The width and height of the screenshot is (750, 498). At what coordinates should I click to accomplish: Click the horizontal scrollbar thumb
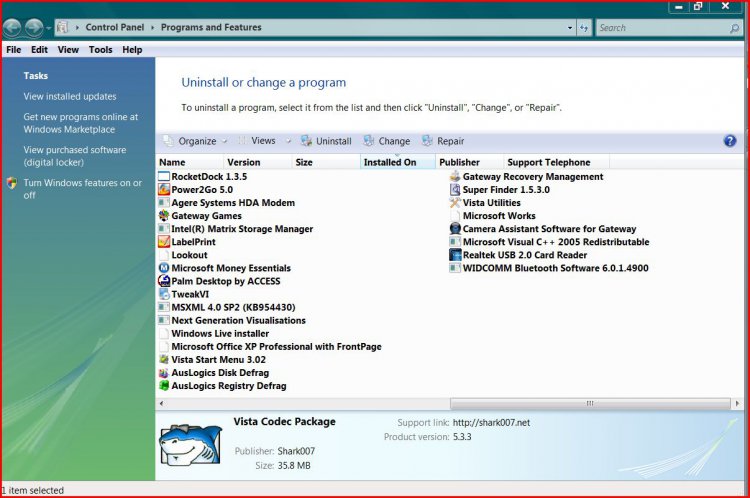pos(590,403)
